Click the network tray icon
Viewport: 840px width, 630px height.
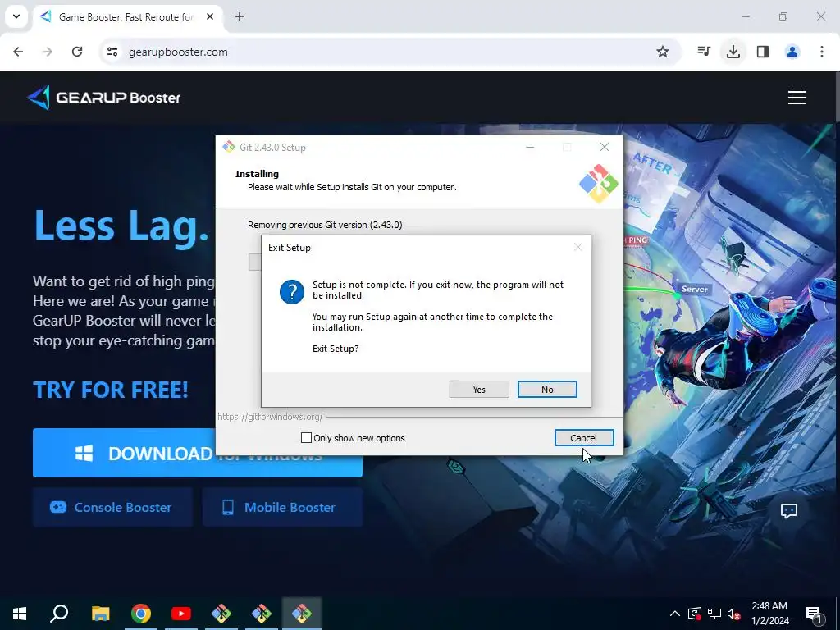[714, 614]
